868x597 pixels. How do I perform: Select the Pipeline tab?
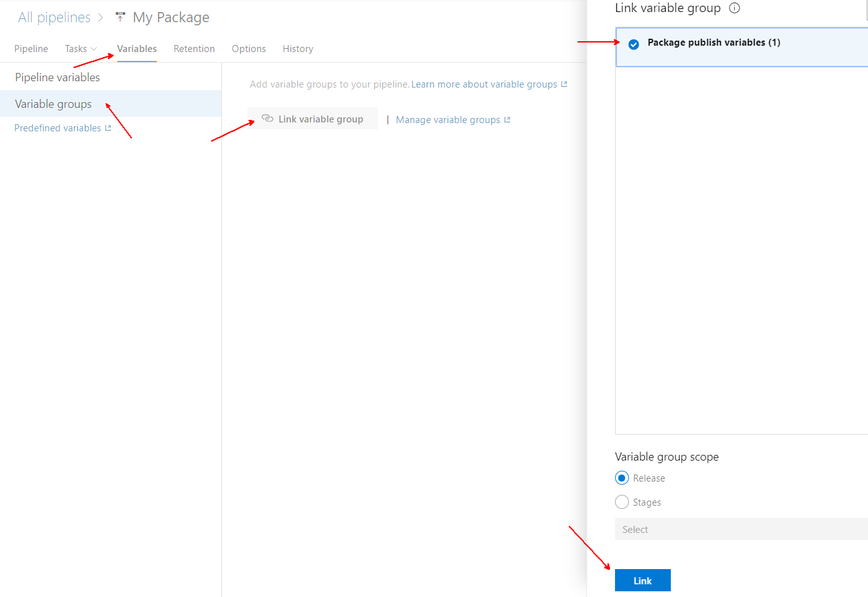coord(31,48)
